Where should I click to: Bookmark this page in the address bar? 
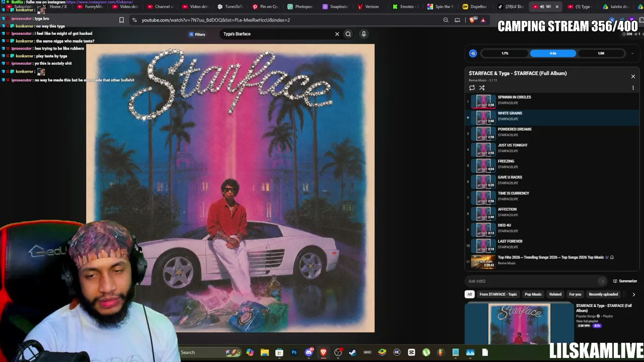point(121,20)
